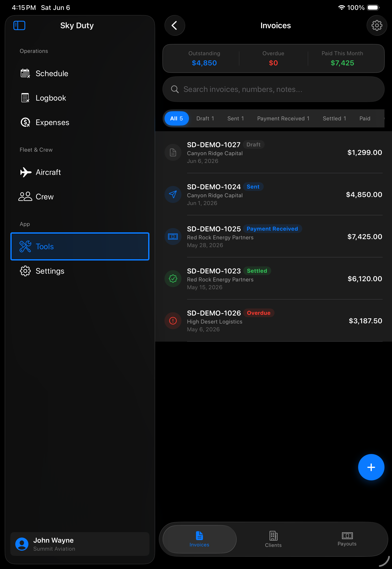Click the Overdue $0 summary
This screenshot has width=392, height=569.
coord(273,59)
